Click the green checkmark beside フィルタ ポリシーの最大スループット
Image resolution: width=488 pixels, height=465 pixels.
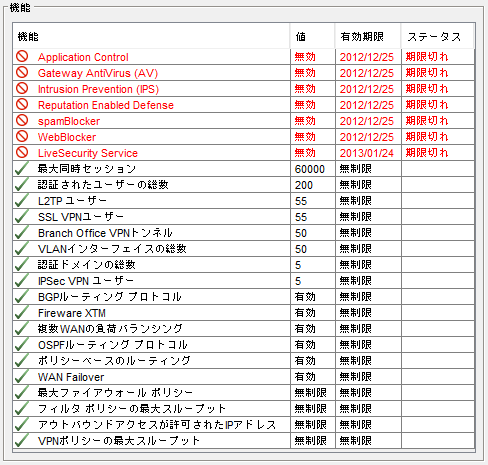coord(22,408)
